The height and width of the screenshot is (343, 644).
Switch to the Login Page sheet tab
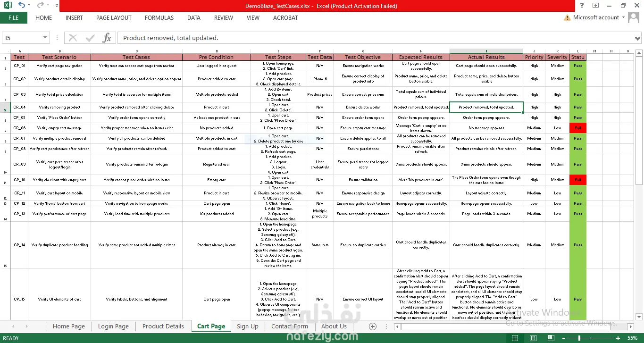113,326
